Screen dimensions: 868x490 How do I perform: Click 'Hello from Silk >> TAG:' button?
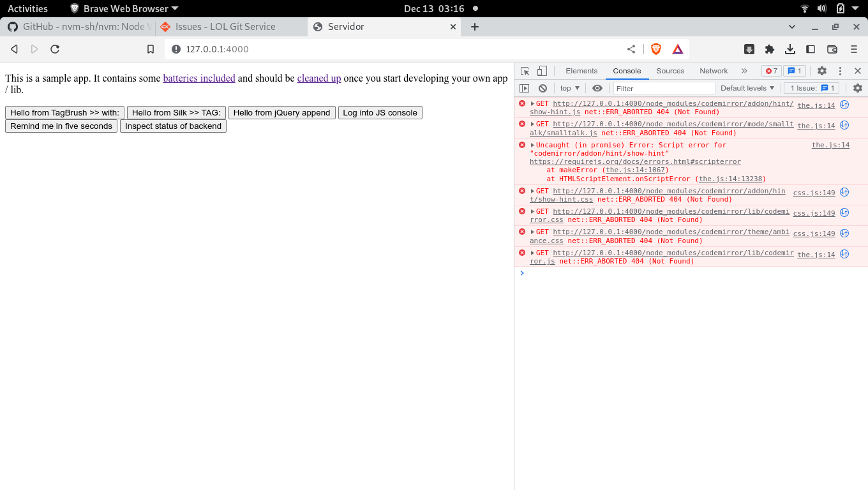pos(176,112)
